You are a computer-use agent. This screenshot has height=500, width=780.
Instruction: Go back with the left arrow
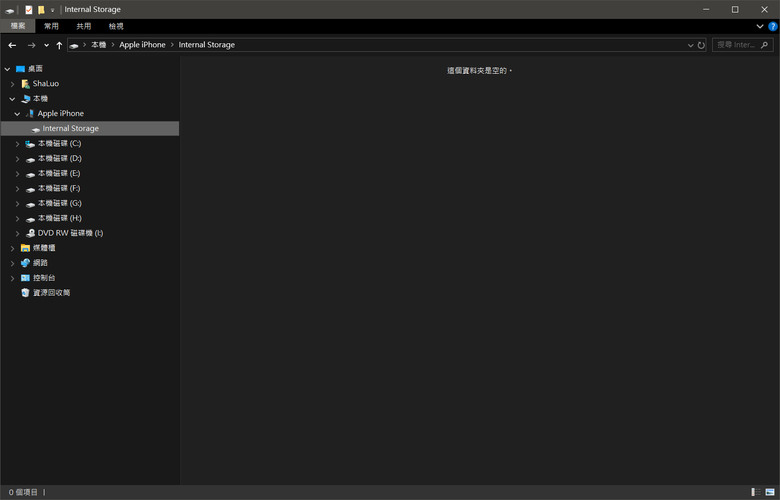(12, 45)
